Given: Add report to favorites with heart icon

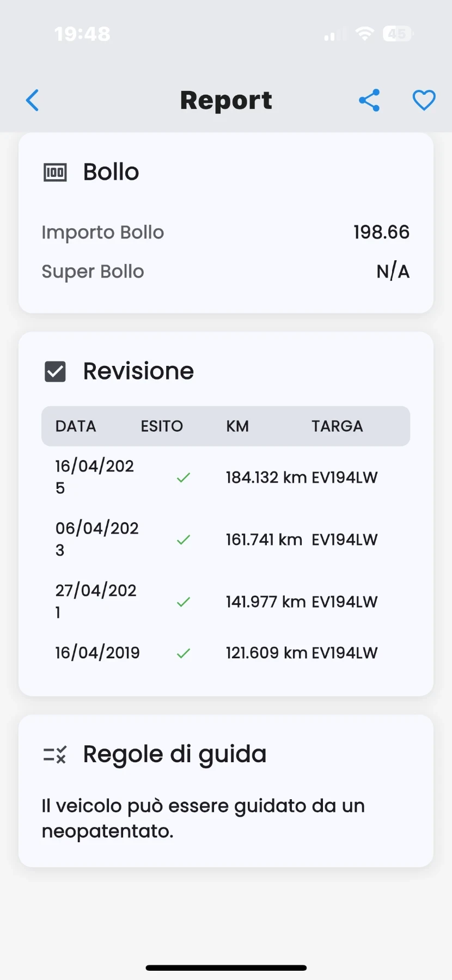Looking at the screenshot, I should (x=424, y=100).
